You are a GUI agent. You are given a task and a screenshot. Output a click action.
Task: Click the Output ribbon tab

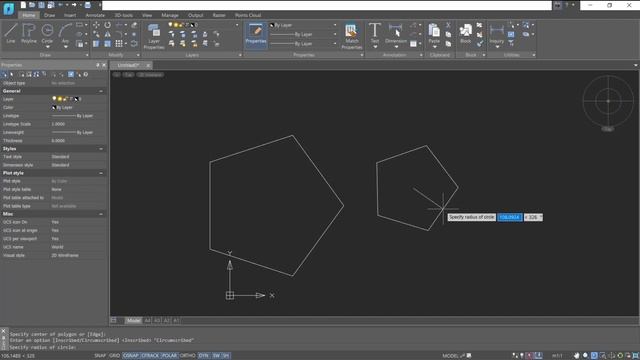point(196,15)
